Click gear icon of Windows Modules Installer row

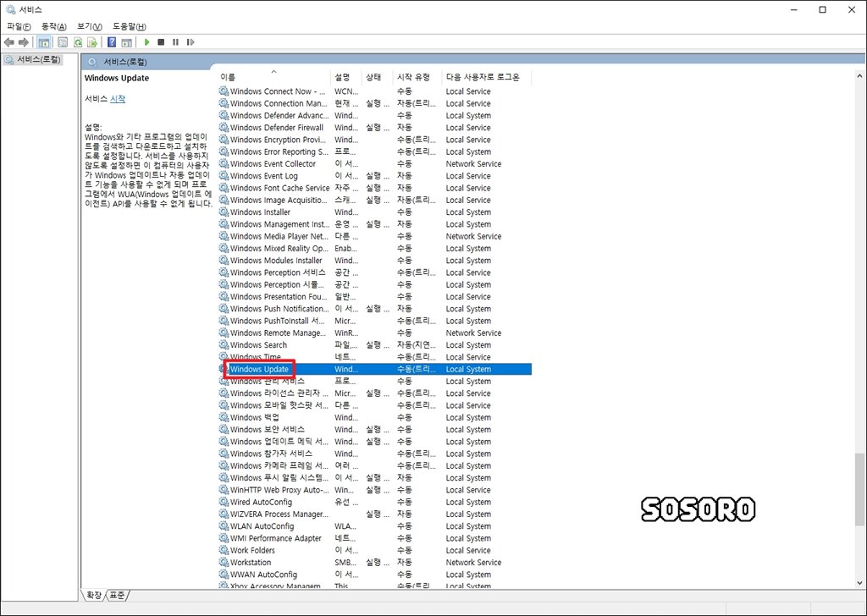click(x=224, y=261)
